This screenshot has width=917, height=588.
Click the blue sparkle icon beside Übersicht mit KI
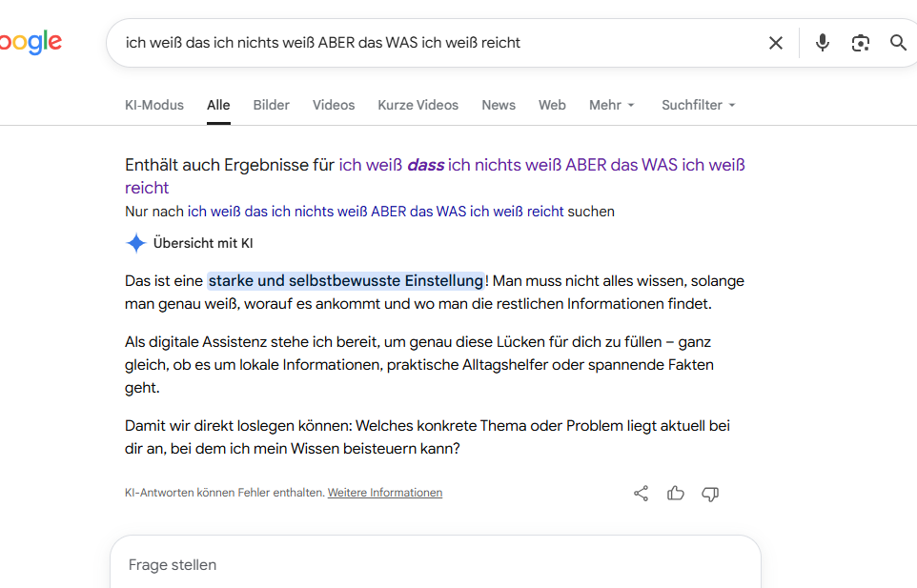pos(135,243)
